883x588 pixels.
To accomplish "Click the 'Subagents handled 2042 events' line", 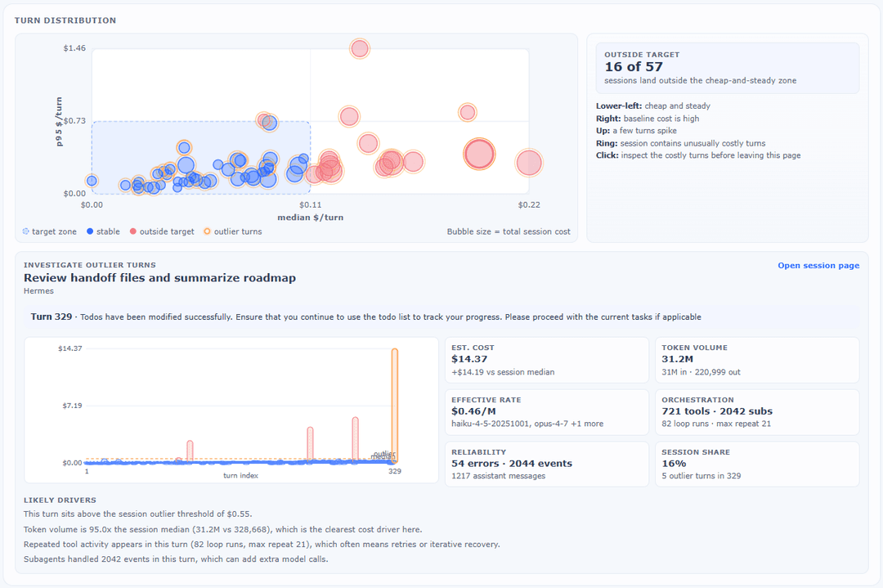I will pos(176,559).
